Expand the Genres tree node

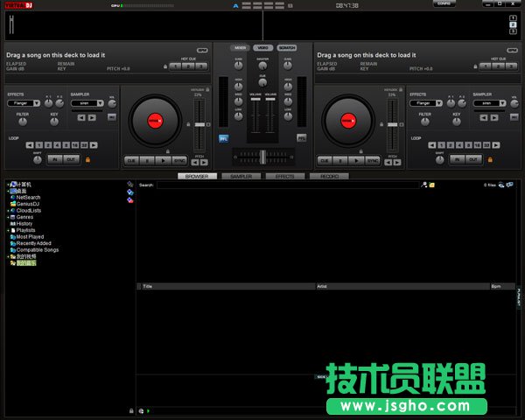click(x=8, y=217)
